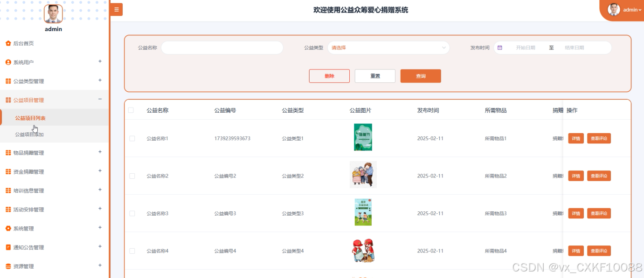Click the 结束日期 date field
The width and height of the screenshot is (644, 278).
(x=574, y=47)
